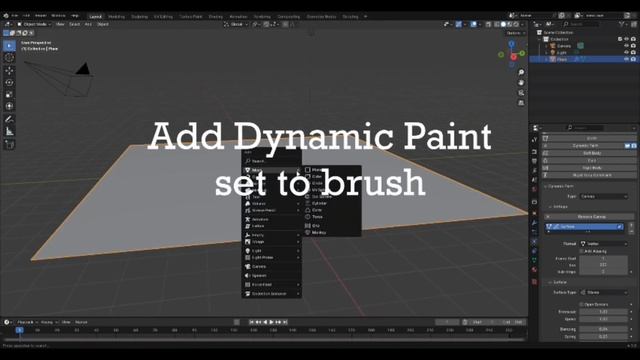Select the Measure tool

point(9,131)
